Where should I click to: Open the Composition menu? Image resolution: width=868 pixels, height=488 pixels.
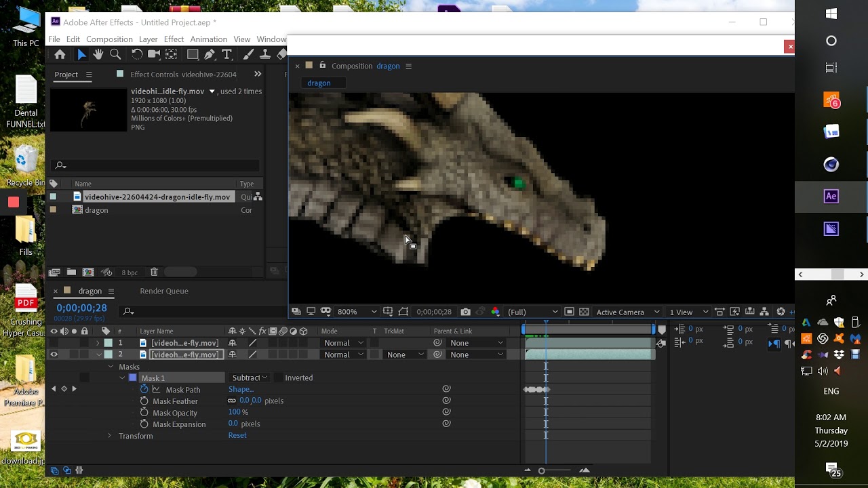(x=109, y=39)
